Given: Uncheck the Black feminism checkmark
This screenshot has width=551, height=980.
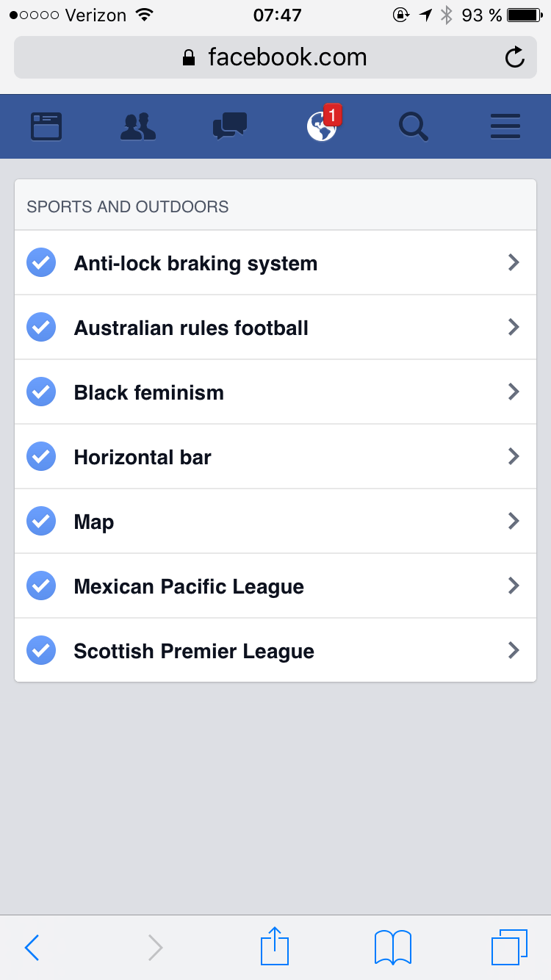Looking at the screenshot, I should (41, 392).
